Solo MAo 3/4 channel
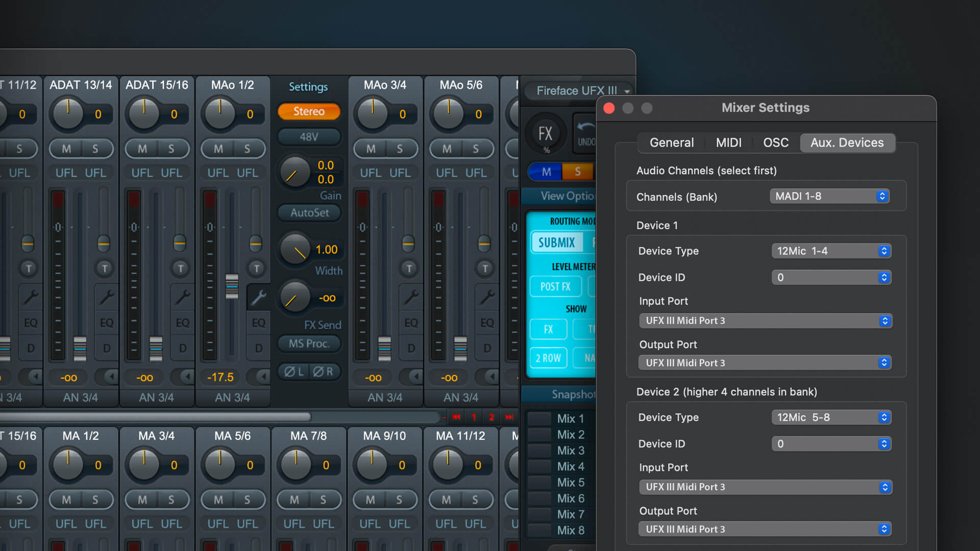The height and width of the screenshot is (551, 980). tap(400, 149)
